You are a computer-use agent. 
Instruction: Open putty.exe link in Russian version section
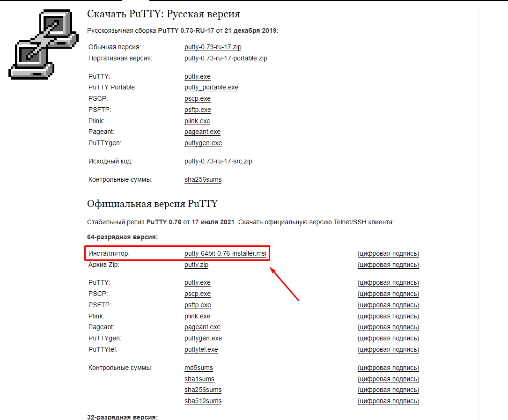click(197, 76)
